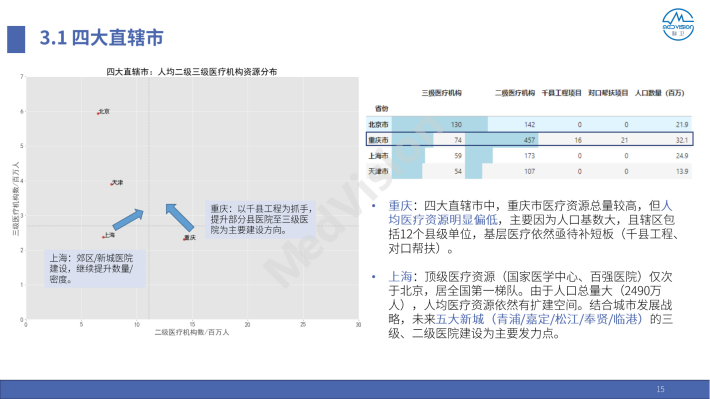Screen dimensions: 710x399
Task: Click the 二级医疗机构 column header
Action: [x=514, y=93]
